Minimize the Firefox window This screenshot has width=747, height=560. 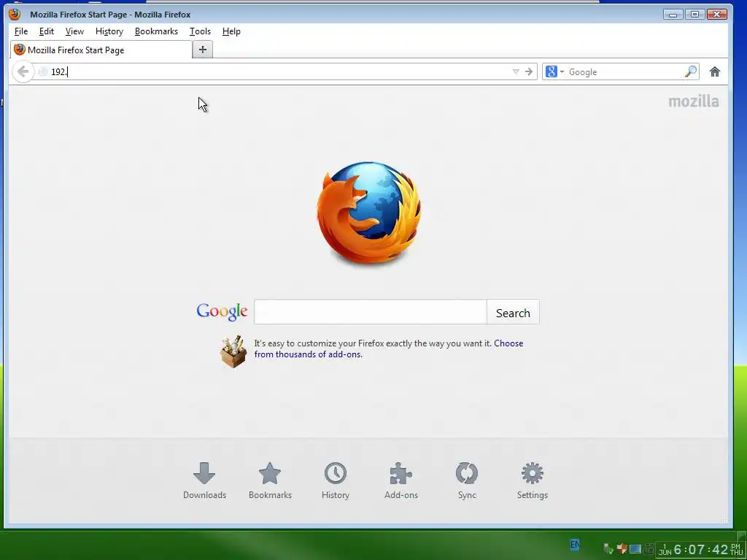tap(673, 15)
